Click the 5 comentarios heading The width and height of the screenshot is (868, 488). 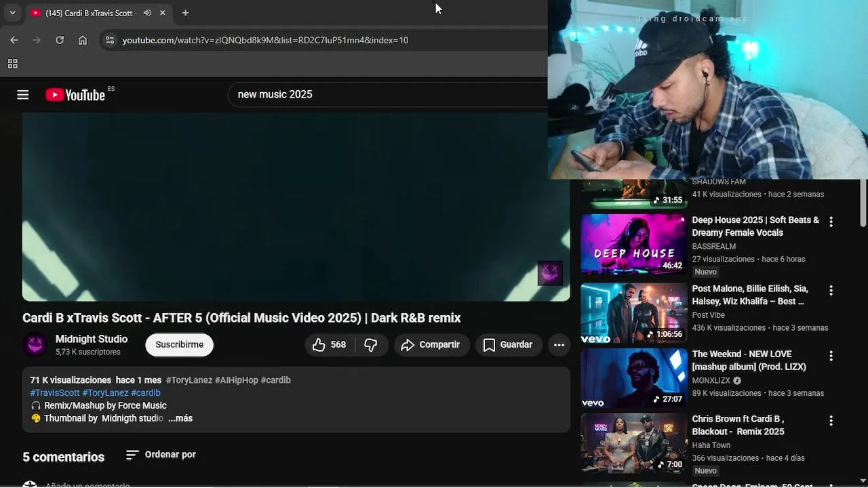point(64,457)
